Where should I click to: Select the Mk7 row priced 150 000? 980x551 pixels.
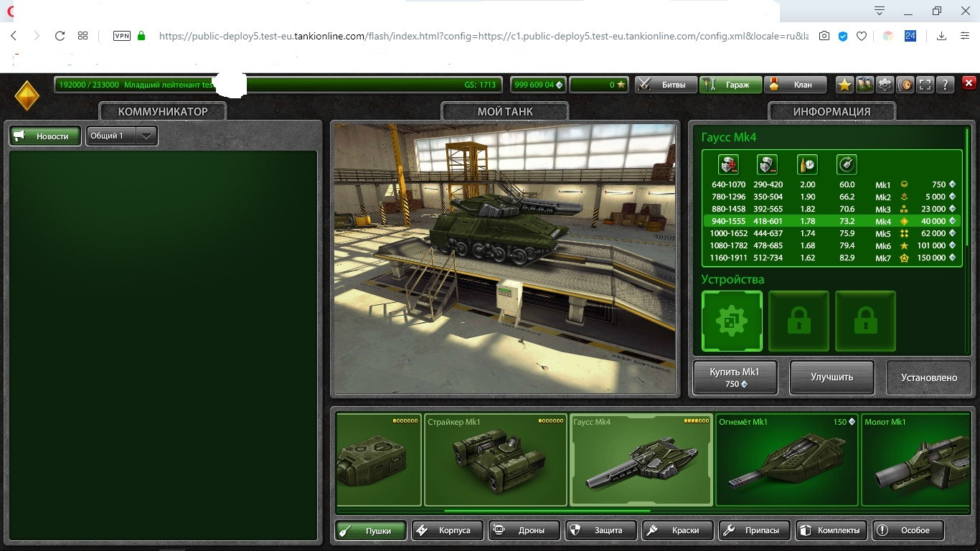pyautogui.click(x=832, y=258)
